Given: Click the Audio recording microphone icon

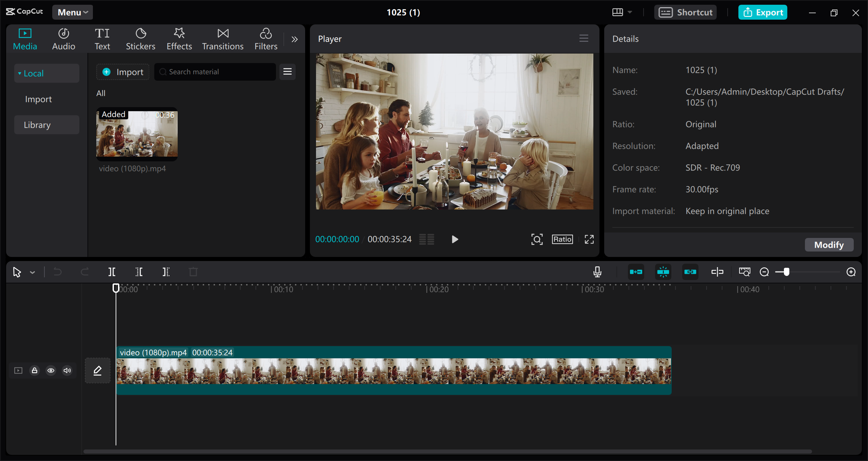Looking at the screenshot, I should click(598, 272).
